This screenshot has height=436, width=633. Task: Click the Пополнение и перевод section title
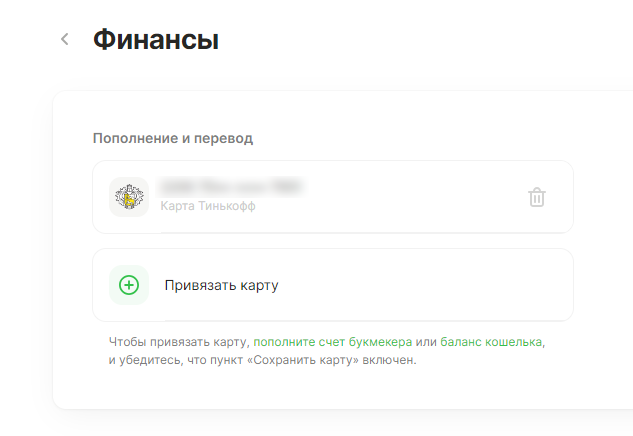coord(173,138)
